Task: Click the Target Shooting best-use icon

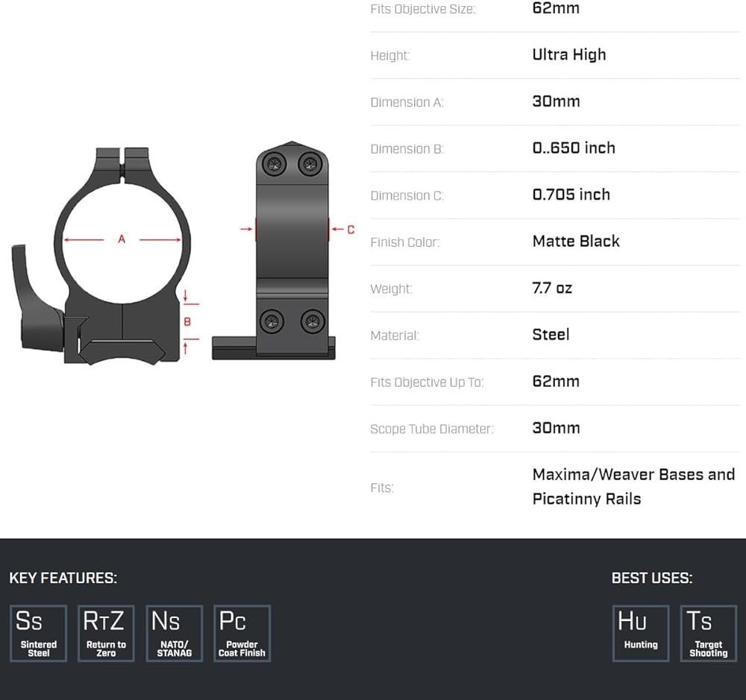Action: pyautogui.click(x=708, y=633)
